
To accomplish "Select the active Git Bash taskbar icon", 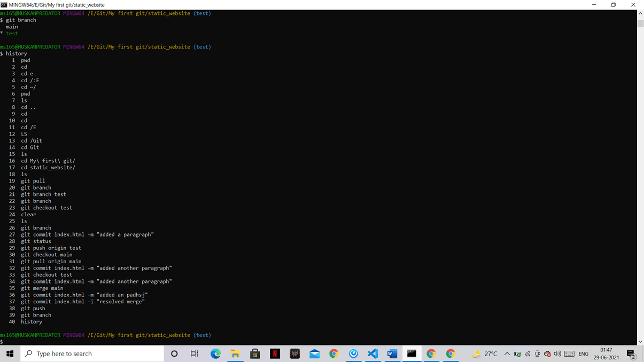I will point(412,353).
